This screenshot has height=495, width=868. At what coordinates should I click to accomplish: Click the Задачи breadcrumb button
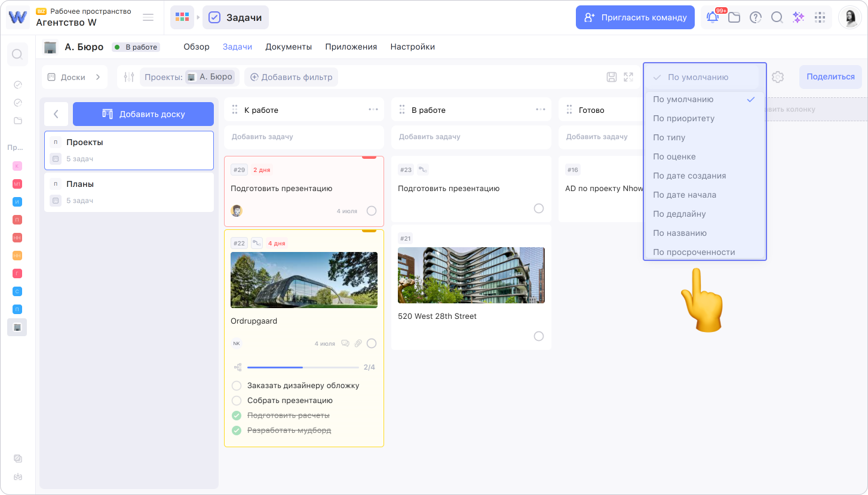point(236,17)
